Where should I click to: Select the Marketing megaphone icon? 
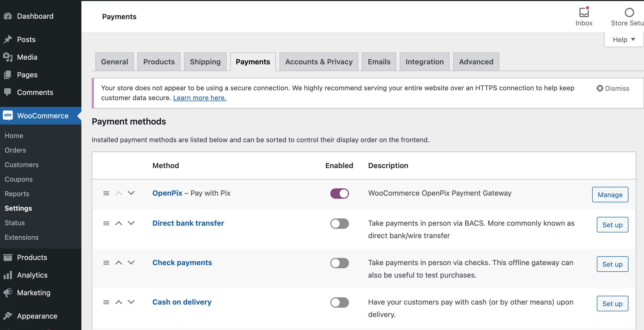pos(8,293)
